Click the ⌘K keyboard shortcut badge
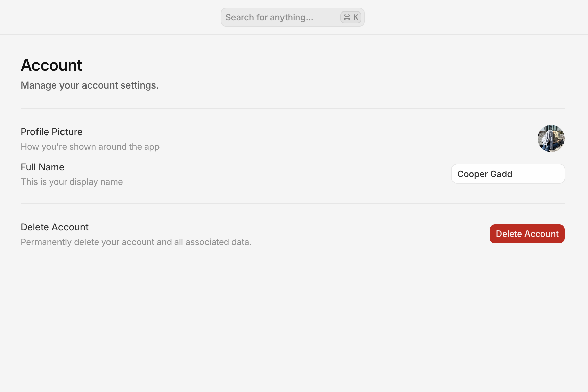This screenshot has height=392, width=588. [350, 17]
